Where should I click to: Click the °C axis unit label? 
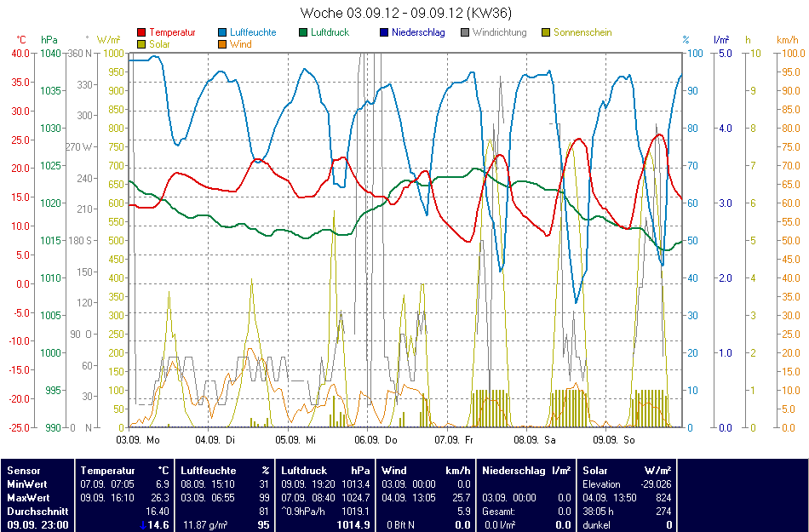(x=21, y=40)
